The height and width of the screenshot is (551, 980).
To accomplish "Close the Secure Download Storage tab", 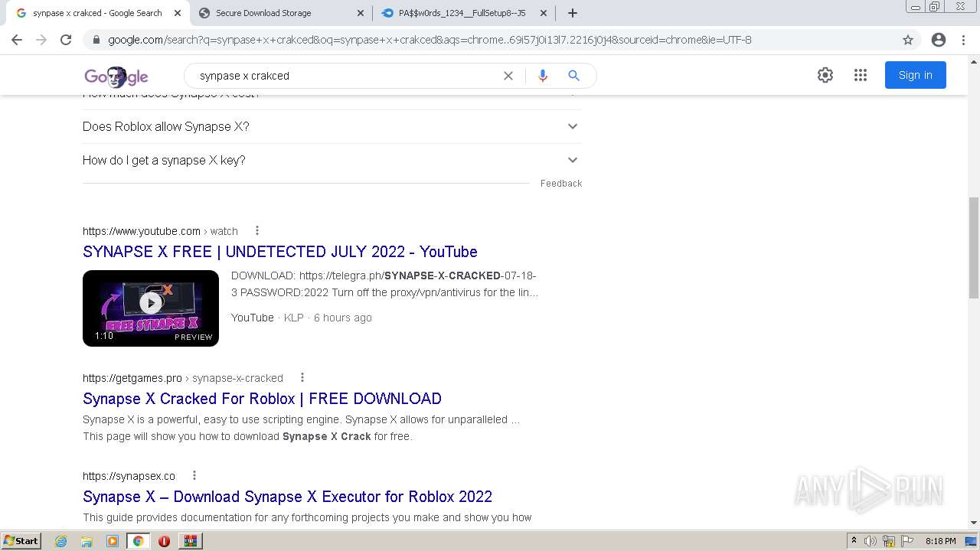I will point(361,13).
